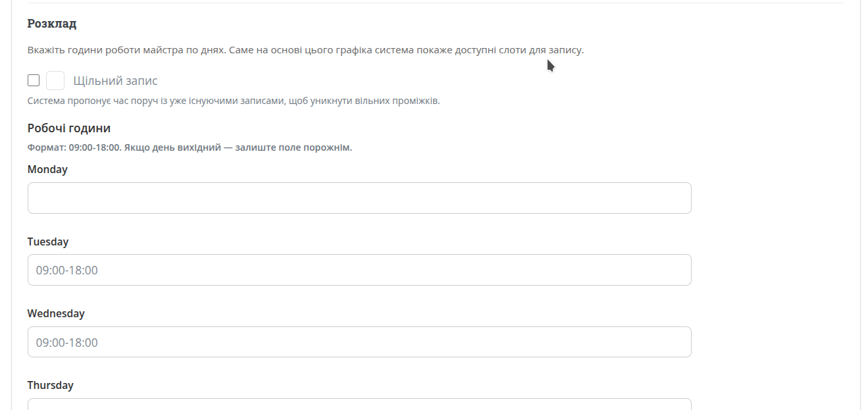Screen dimensions: 868x410
Task: Click the blank area right of the Monday field
Action: pyautogui.click(x=770, y=198)
